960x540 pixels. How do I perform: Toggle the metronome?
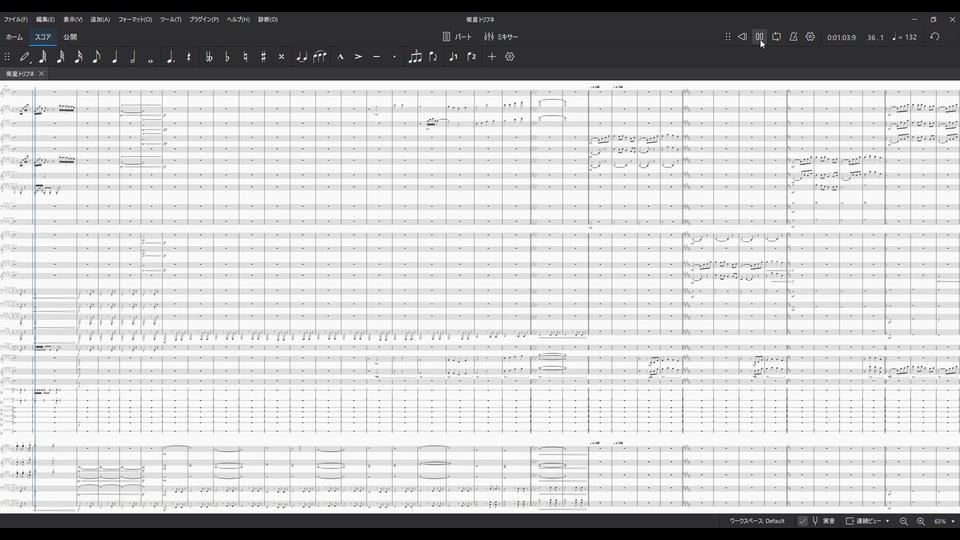(x=793, y=37)
